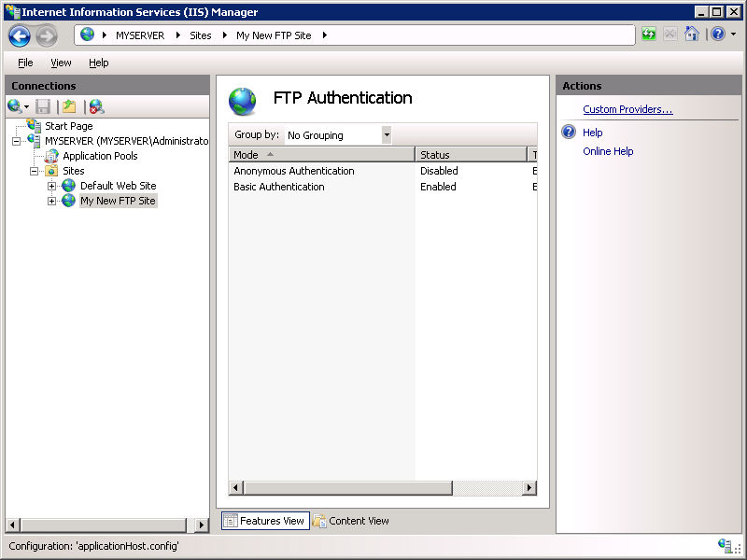
Task: Sort by the Mode column header
Action: pos(246,154)
